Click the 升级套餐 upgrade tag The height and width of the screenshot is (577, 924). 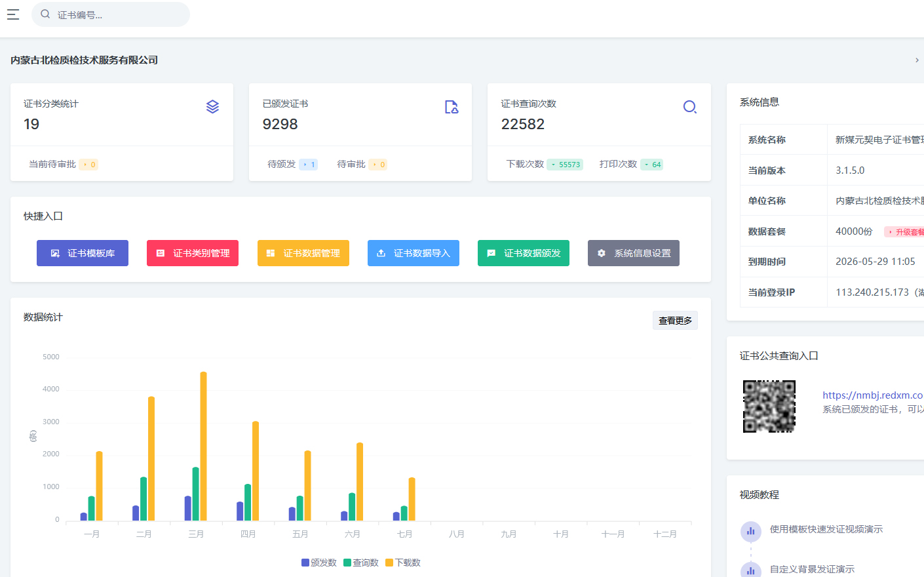coord(906,232)
